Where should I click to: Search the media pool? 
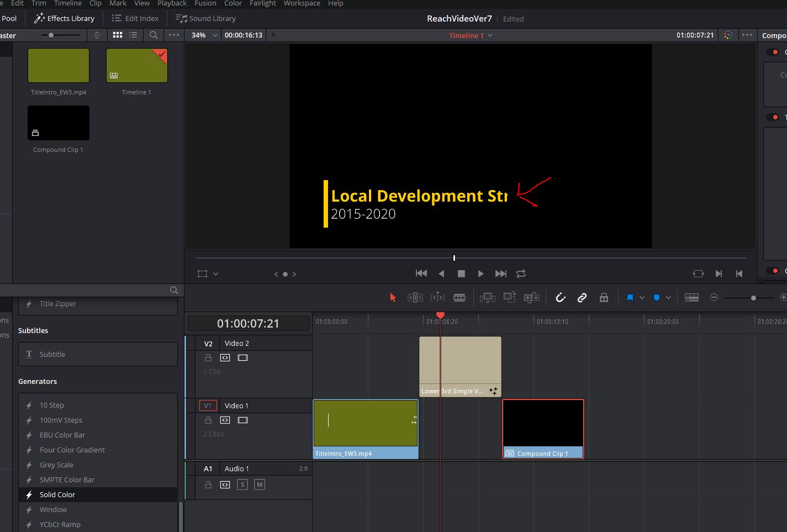click(154, 35)
